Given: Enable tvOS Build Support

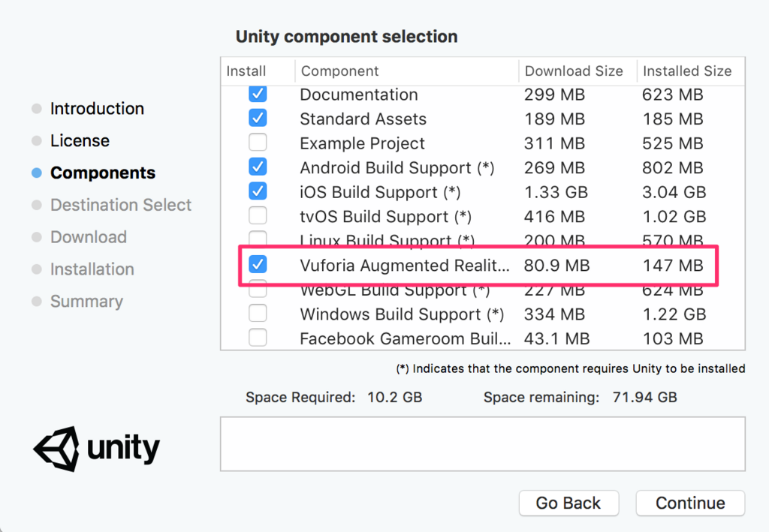Looking at the screenshot, I should click(x=258, y=215).
